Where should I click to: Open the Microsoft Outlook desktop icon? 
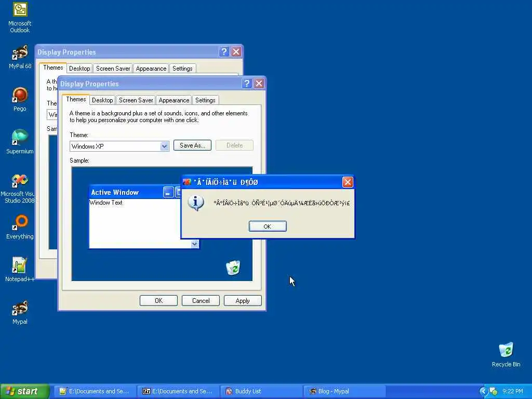[20, 18]
